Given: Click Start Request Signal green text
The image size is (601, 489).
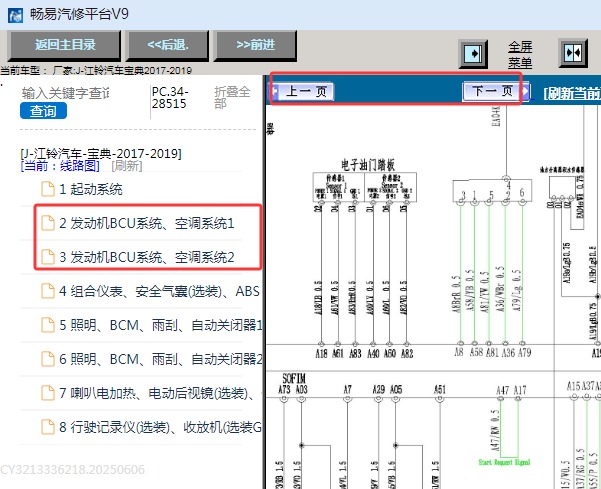Looking at the screenshot, I should tap(504, 462).
